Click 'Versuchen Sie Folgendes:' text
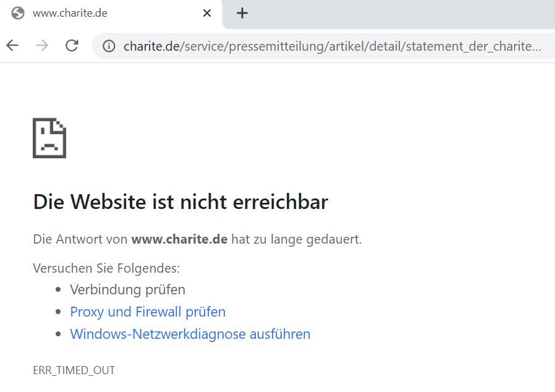This screenshot has height=392, width=555. coord(106,268)
